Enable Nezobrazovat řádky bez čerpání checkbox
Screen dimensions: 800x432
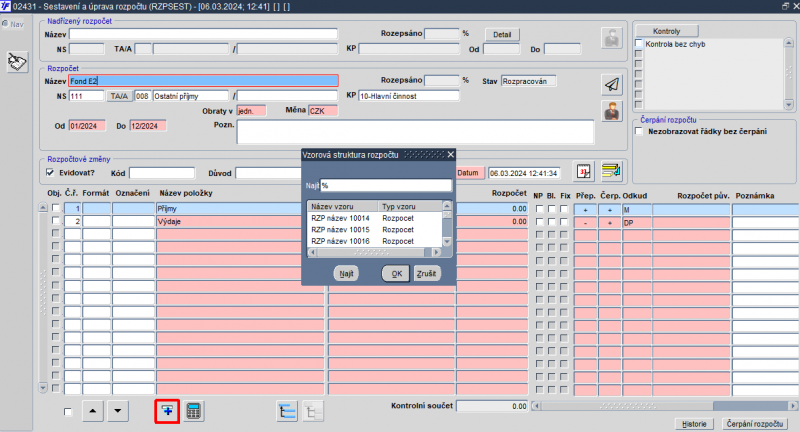[x=639, y=131]
